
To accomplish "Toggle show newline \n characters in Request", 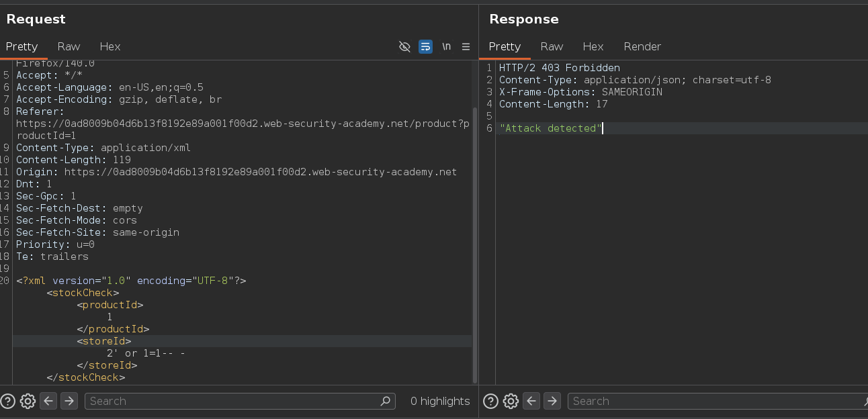I will point(446,46).
